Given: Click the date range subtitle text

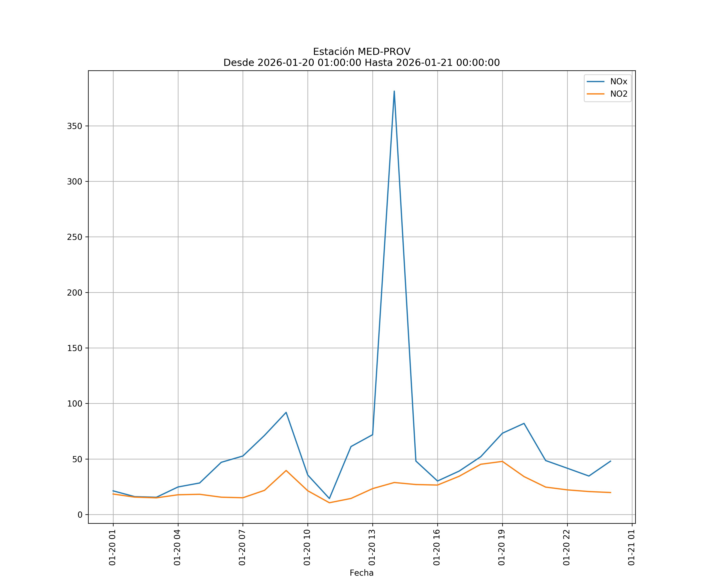Looking at the screenshot, I should pyautogui.click(x=361, y=63).
